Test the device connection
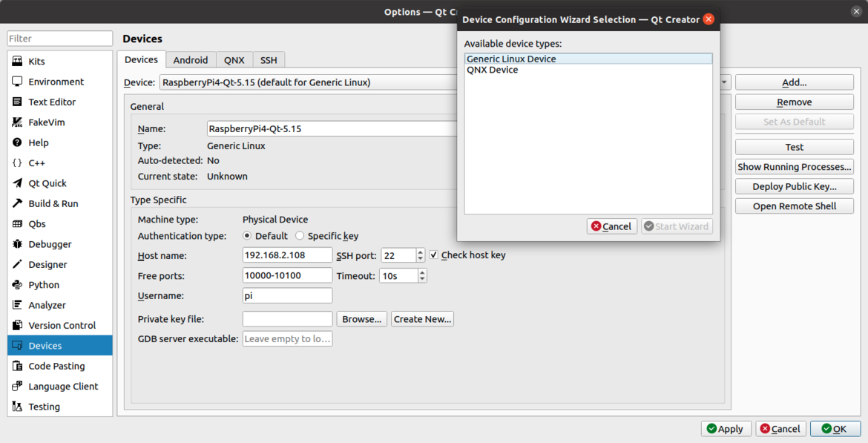This screenshot has height=443, width=868. coord(795,148)
